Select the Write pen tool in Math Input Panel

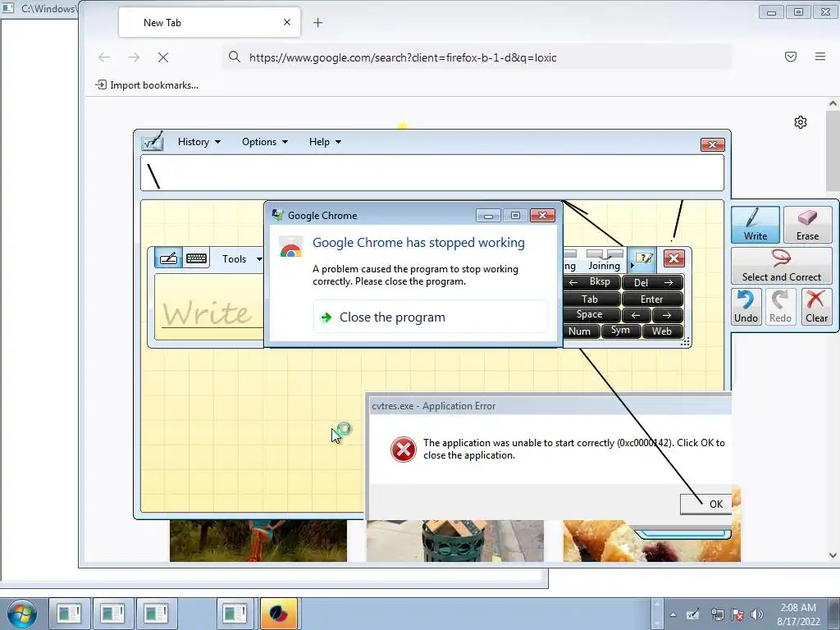pos(756,225)
